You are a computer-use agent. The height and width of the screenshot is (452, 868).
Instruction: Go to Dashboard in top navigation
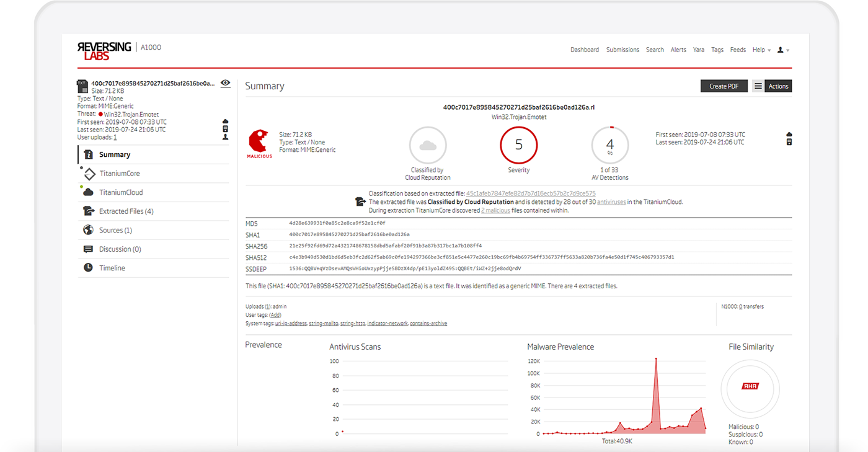point(585,50)
